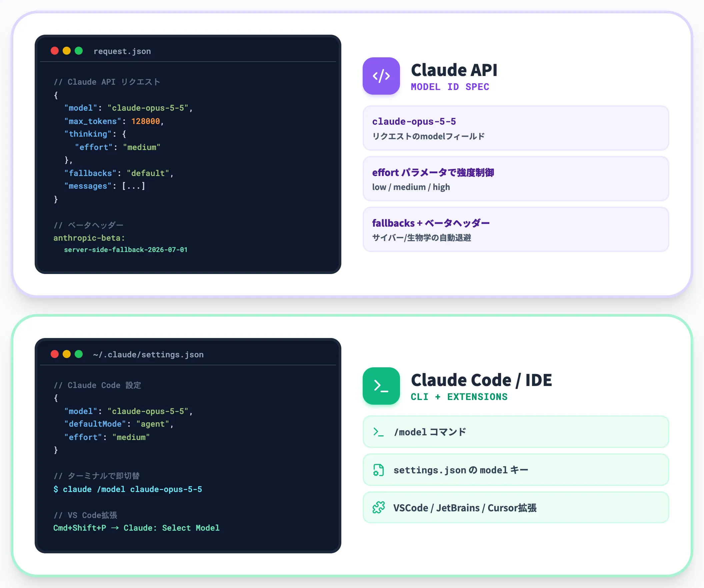Click green dot in settings.json window
The image size is (704, 588).
(x=79, y=354)
